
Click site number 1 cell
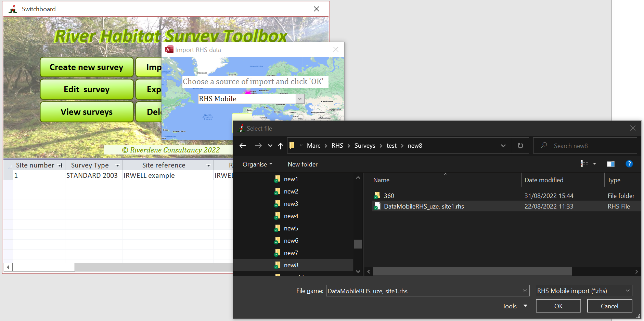click(39, 175)
